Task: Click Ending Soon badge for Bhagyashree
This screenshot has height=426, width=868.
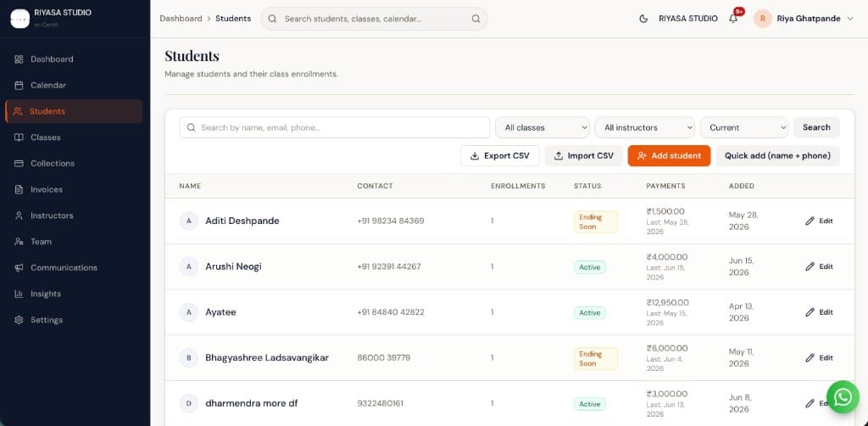Action: [595, 358]
